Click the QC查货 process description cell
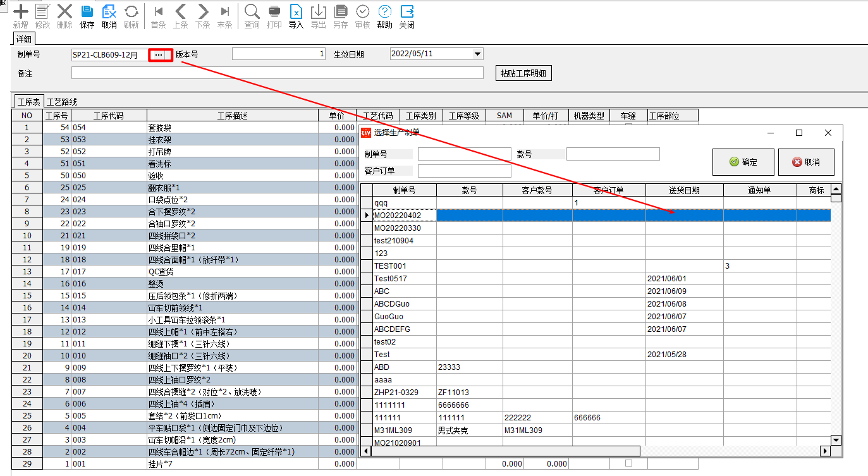The image size is (868, 476). click(x=232, y=272)
